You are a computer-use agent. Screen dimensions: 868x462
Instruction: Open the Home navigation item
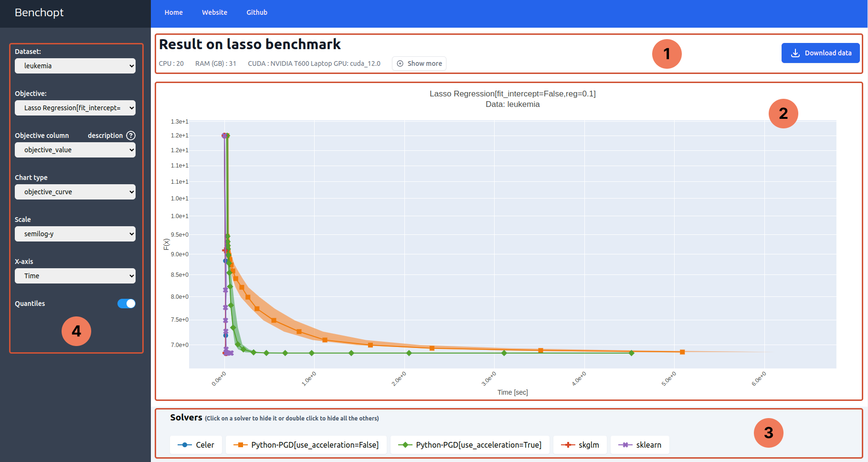point(173,12)
